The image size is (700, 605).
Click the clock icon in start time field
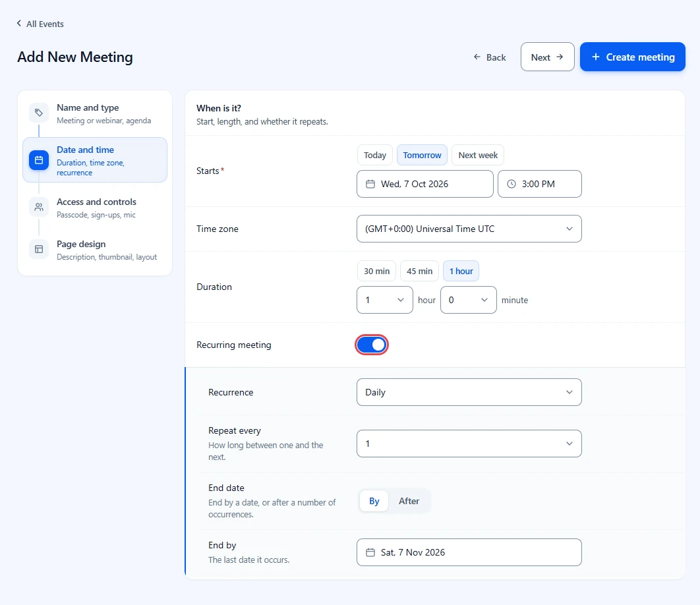click(511, 184)
